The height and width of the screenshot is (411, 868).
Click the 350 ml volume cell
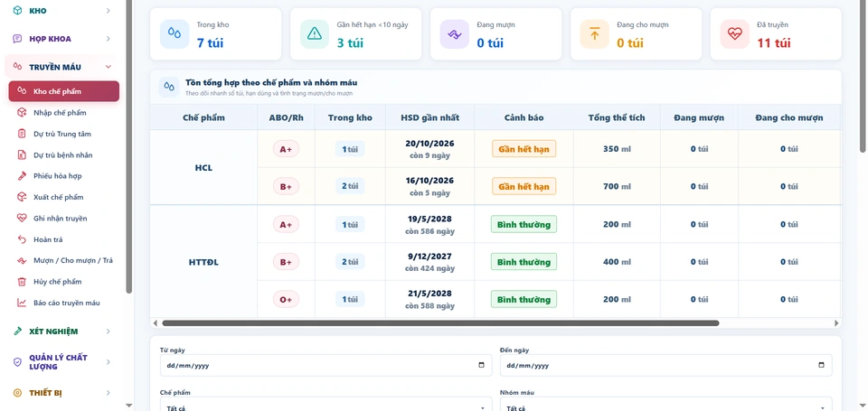tap(617, 149)
